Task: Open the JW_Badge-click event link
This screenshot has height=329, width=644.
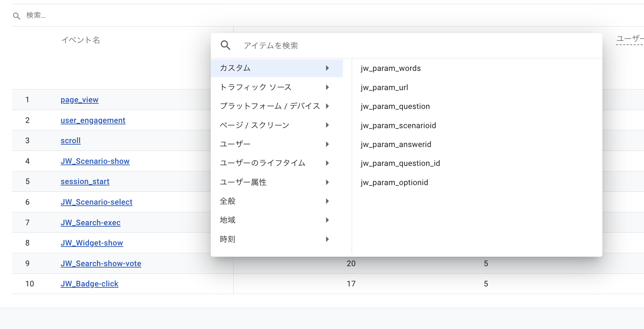Action: point(90,284)
